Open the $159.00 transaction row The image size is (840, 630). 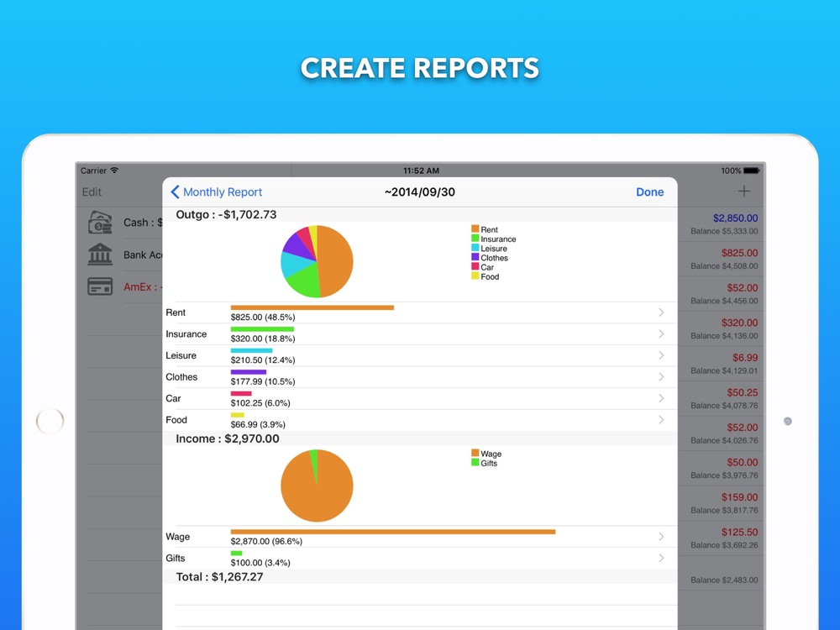tap(721, 502)
